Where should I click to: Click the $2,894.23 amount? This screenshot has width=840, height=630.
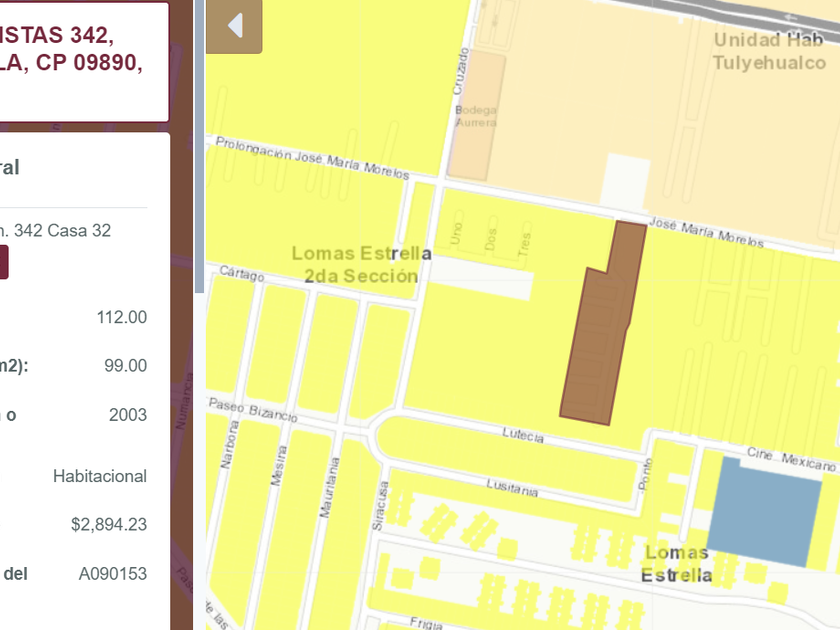click(x=108, y=524)
